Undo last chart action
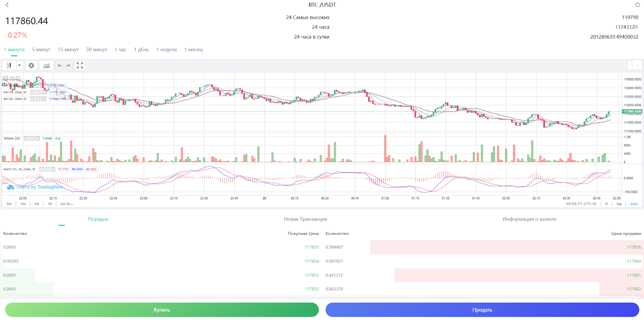The image size is (644, 320). [60, 66]
